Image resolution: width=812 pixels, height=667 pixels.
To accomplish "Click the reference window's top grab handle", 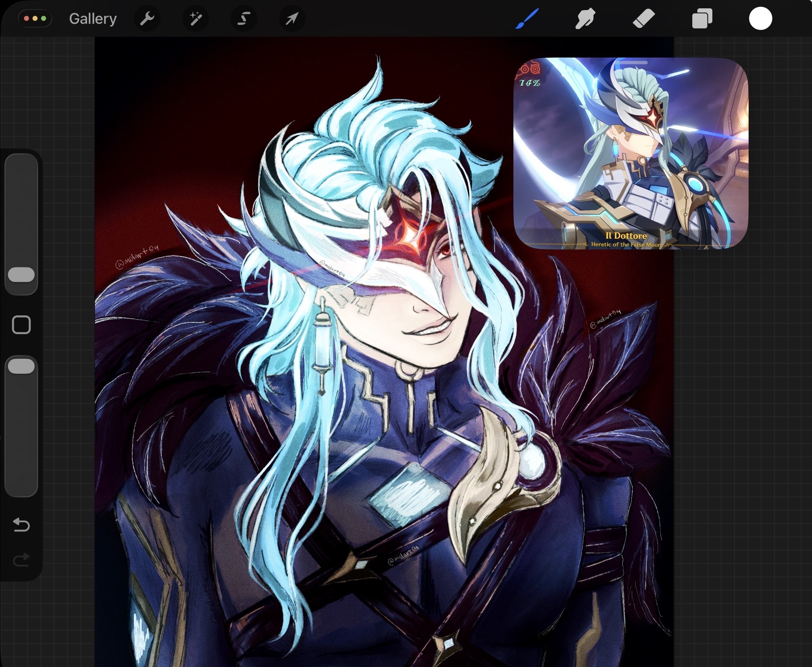I will pyautogui.click(x=631, y=63).
